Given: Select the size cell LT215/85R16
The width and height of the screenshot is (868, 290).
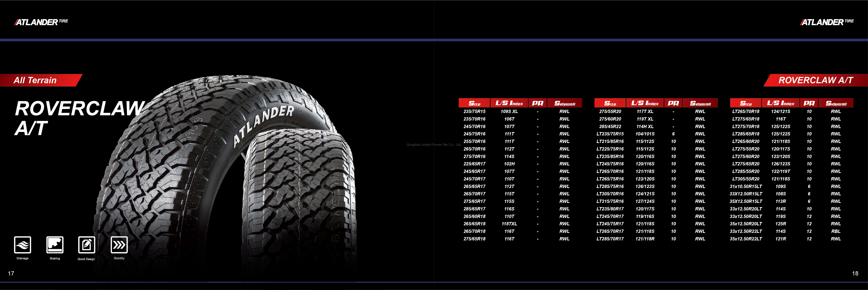Looking at the screenshot, I should [x=610, y=141].
